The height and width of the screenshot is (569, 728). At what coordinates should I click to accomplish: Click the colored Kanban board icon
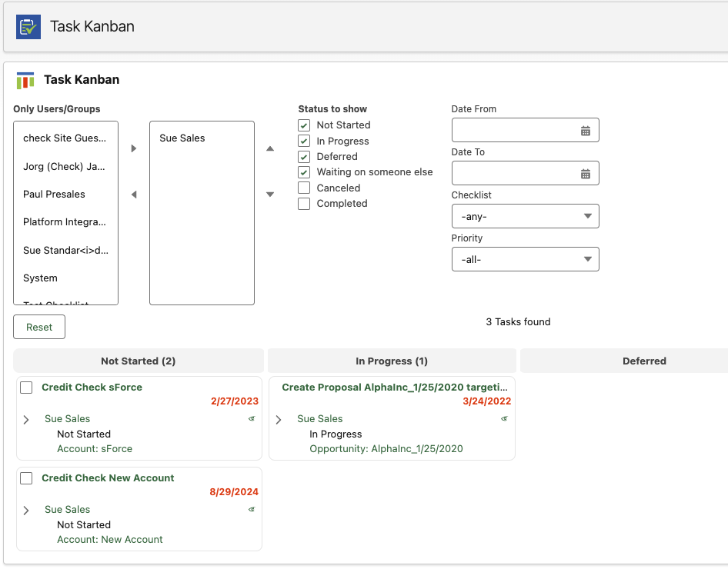tap(25, 80)
